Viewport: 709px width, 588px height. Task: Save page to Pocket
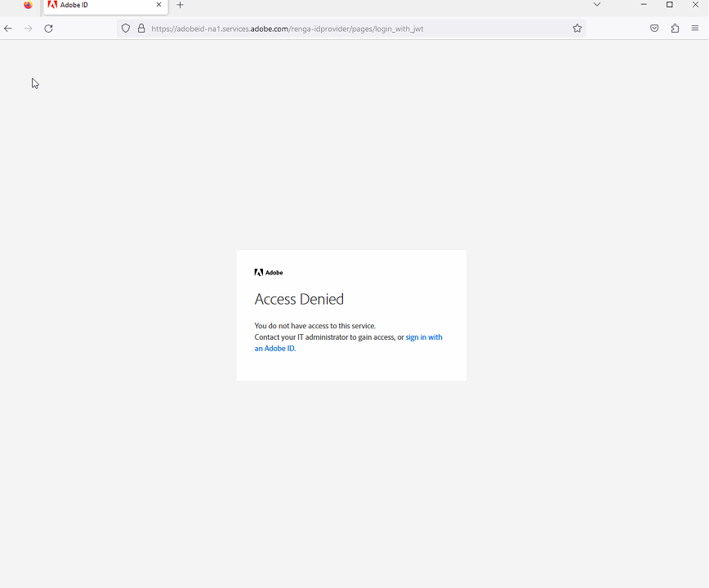coord(654,29)
